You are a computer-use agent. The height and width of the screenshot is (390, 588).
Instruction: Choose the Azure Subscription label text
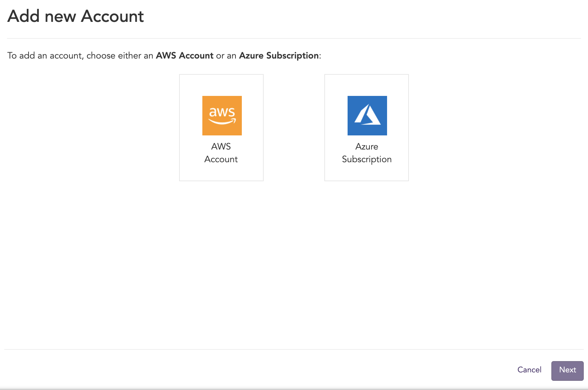click(x=367, y=153)
